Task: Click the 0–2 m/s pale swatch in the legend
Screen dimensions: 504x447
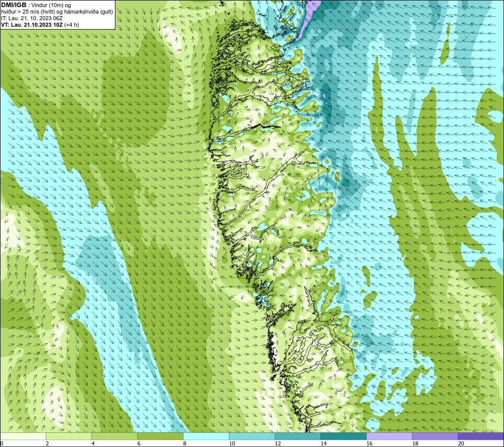Action: point(23,436)
